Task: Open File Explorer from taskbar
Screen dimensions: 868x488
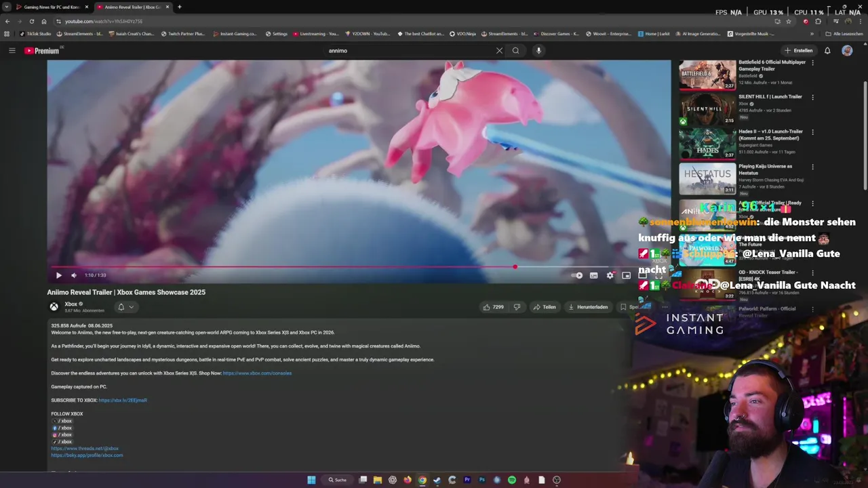Action: coord(378,480)
